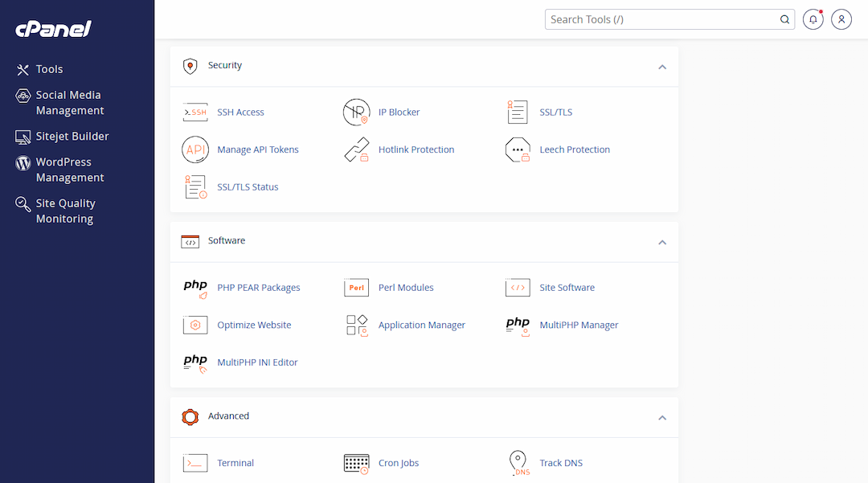This screenshot has height=483, width=868.
Task: Click the Leech Protection icon
Action: pos(518,149)
